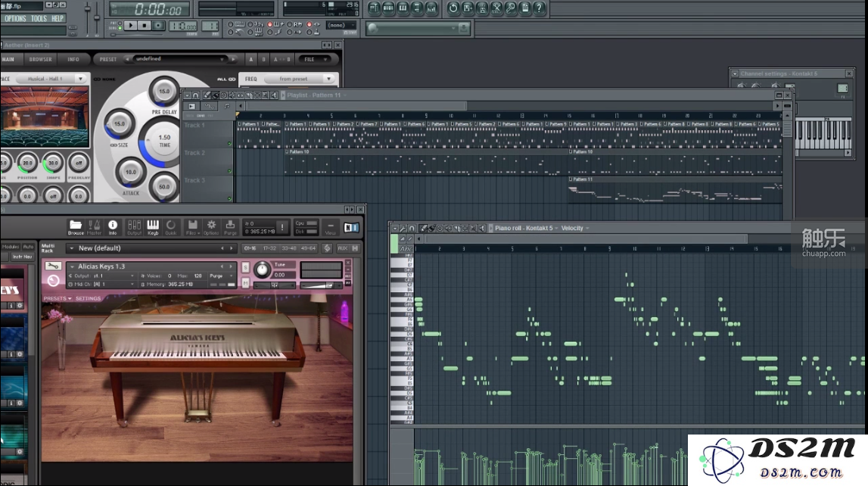Click the Info icon in Kontakt

coord(112,227)
